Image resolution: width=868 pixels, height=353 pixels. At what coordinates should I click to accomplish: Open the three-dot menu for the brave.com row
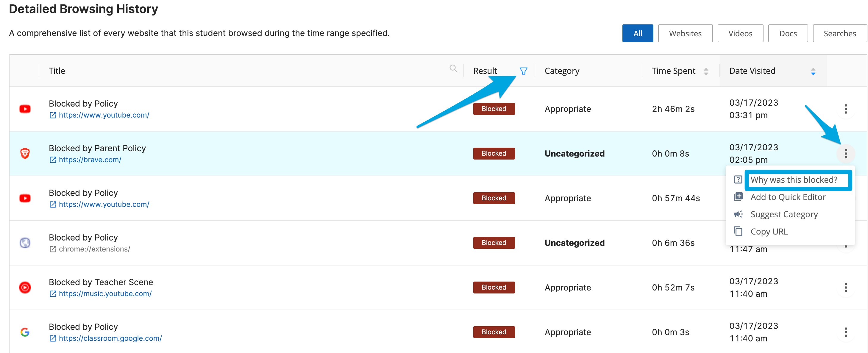pyautogui.click(x=846, y=154)
